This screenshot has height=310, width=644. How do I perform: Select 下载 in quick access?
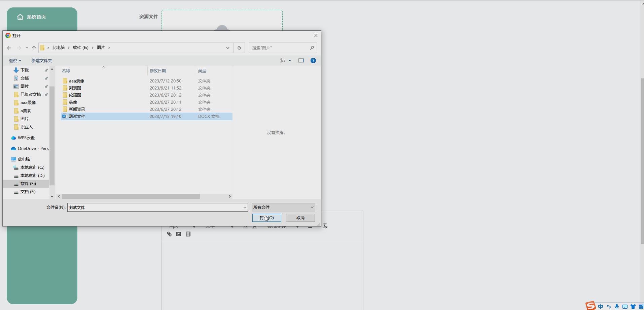pos(25,70)
